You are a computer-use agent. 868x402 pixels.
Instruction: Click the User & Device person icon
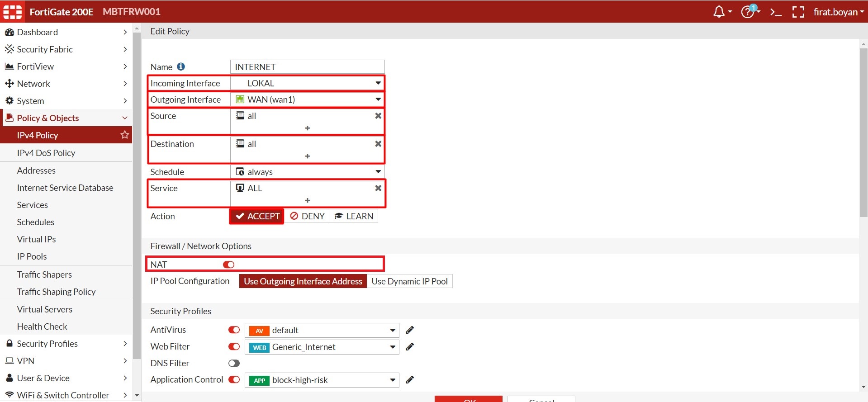coord(9,378)
